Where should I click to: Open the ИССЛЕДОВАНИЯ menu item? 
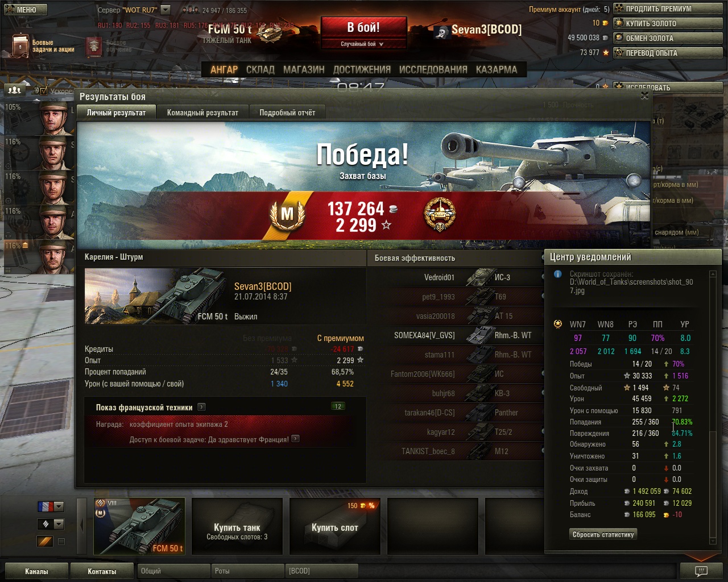(x=433, y=69)
